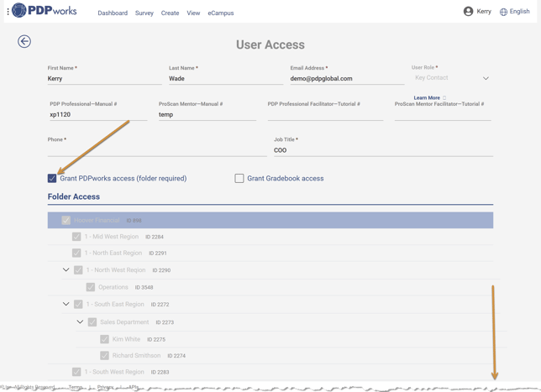Click the Folder Access heading
Viewport: 541px width, 392px height.
(x=74, y=196)
